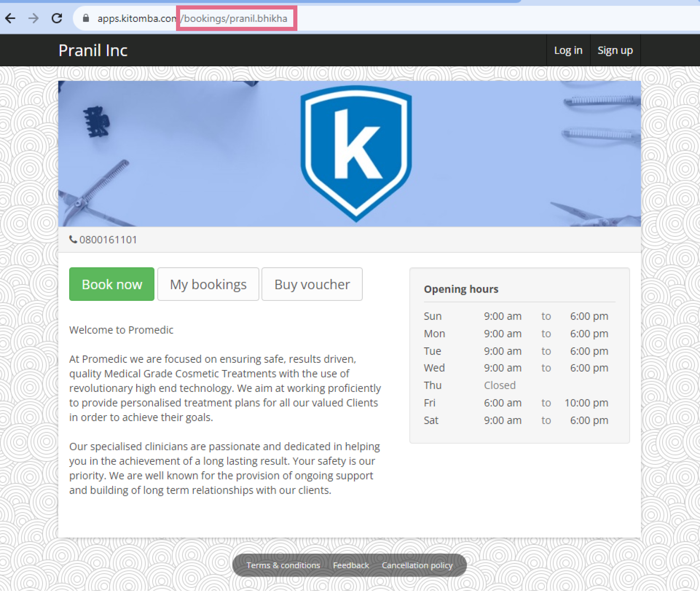Click the Fri closing time 10:00 pm

pyautogui.click(x=587, y=403)
